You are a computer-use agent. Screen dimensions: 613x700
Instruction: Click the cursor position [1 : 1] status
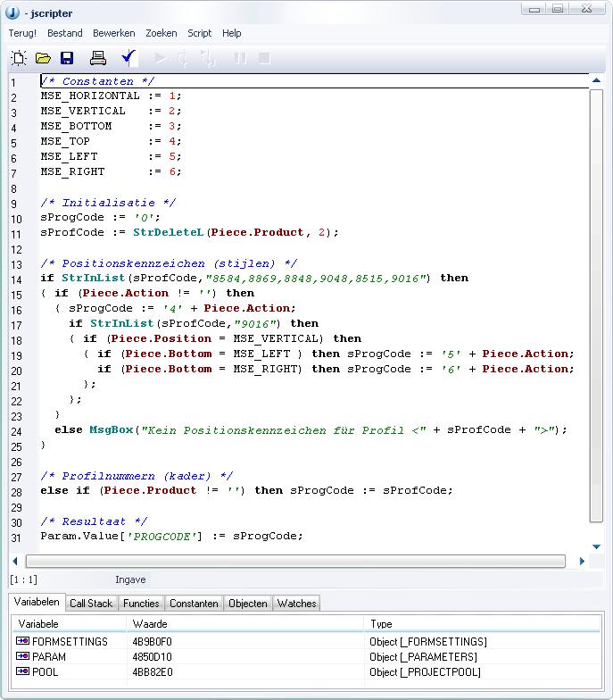pyautogui.click(x=23, y=579)
